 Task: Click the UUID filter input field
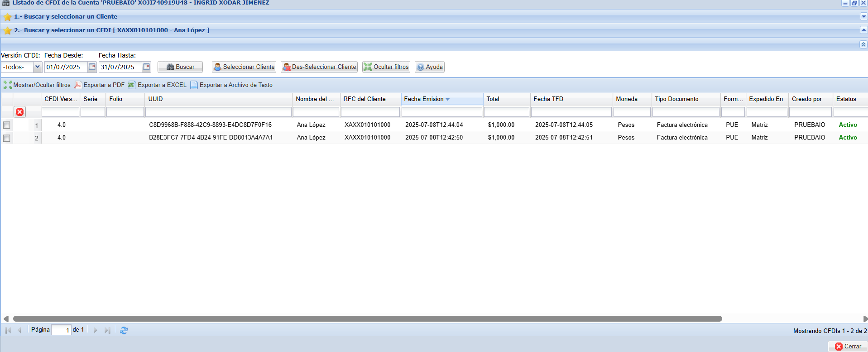tap(218, 112)
